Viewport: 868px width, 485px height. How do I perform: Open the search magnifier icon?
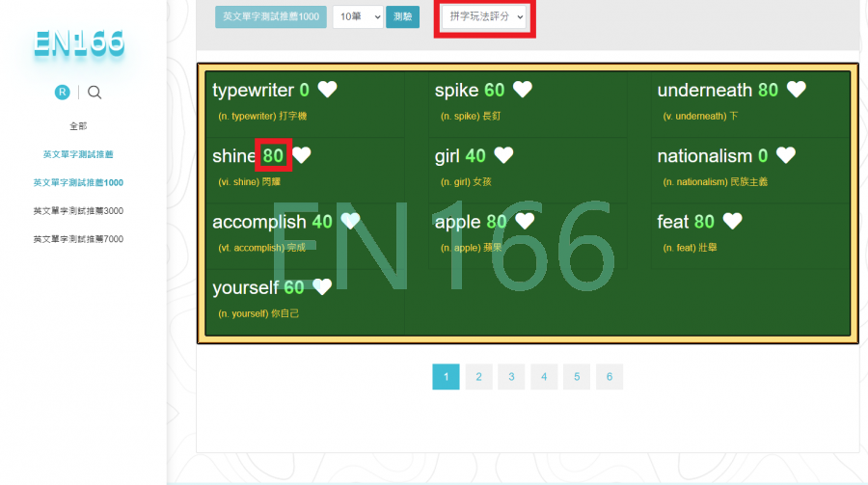[x=95, y=92]
